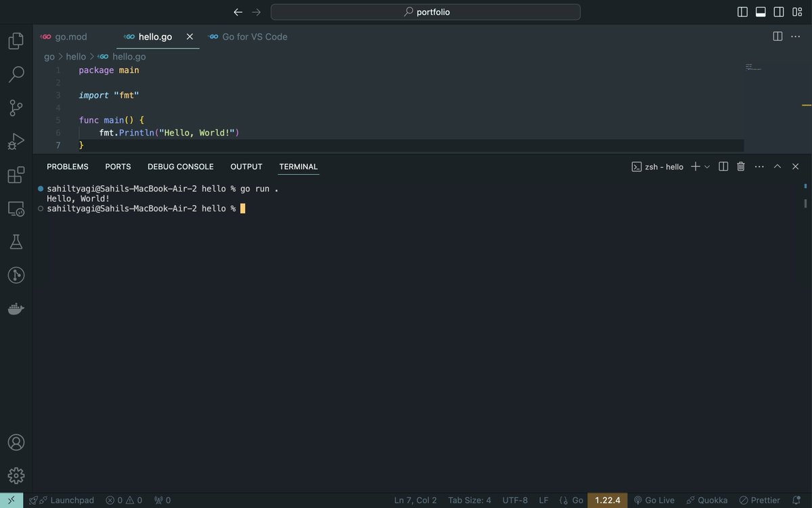The width and height of the screenshot is (812, 508).
Task: Open the Source Control view
Action: 16,108
